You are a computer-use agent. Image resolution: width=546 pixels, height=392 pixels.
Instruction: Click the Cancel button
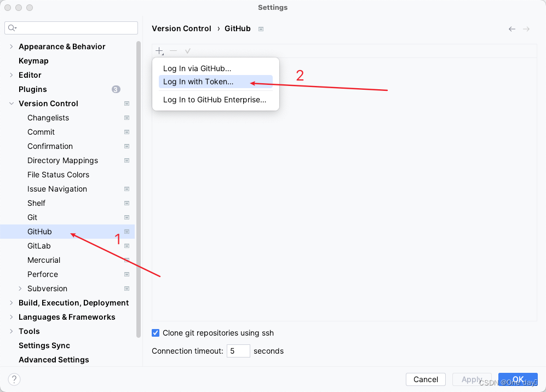tap(426, 379)
